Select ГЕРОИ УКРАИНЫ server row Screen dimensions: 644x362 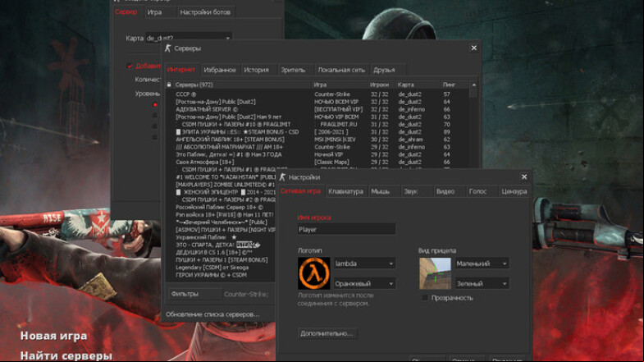[221, 275]
